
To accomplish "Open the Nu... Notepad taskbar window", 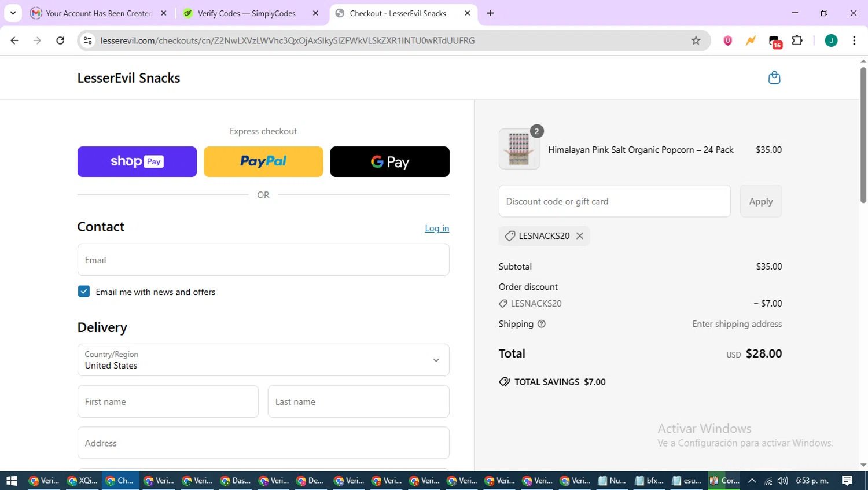I will coord(612,481).
